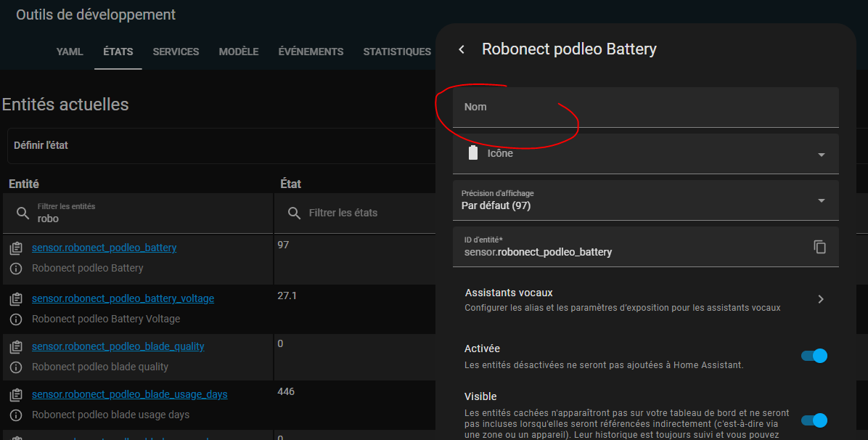Screen dimensions: 868x440
Task: Copy the battery_voltage entity ID in list
Action: click(16, 299)
